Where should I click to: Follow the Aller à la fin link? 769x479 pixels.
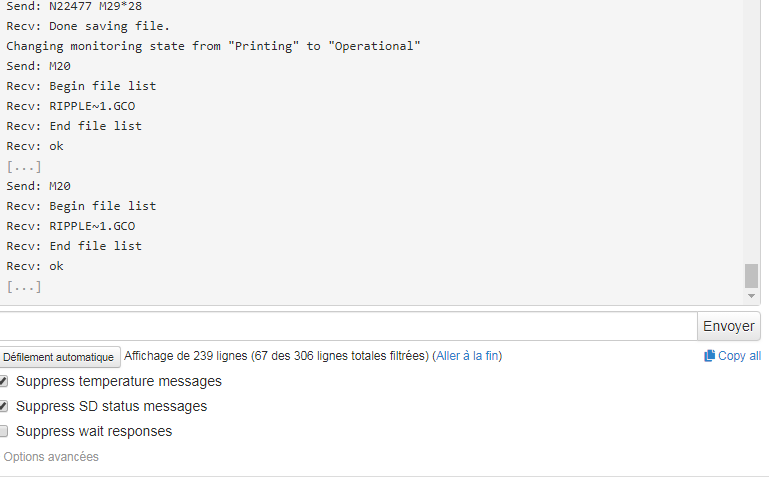pyautogui.click(x=467, y=356)
